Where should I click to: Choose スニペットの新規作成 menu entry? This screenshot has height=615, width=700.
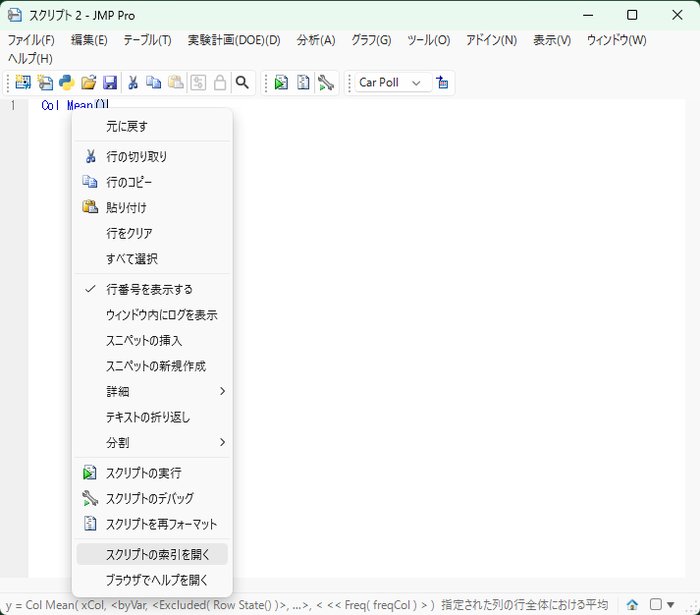click(152, 366)
